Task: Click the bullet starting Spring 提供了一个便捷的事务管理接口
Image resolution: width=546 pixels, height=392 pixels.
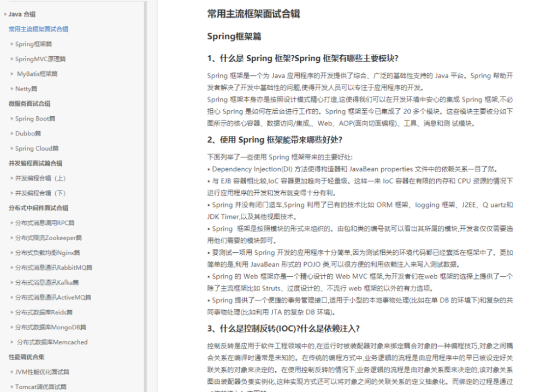Action: (360, 306)
